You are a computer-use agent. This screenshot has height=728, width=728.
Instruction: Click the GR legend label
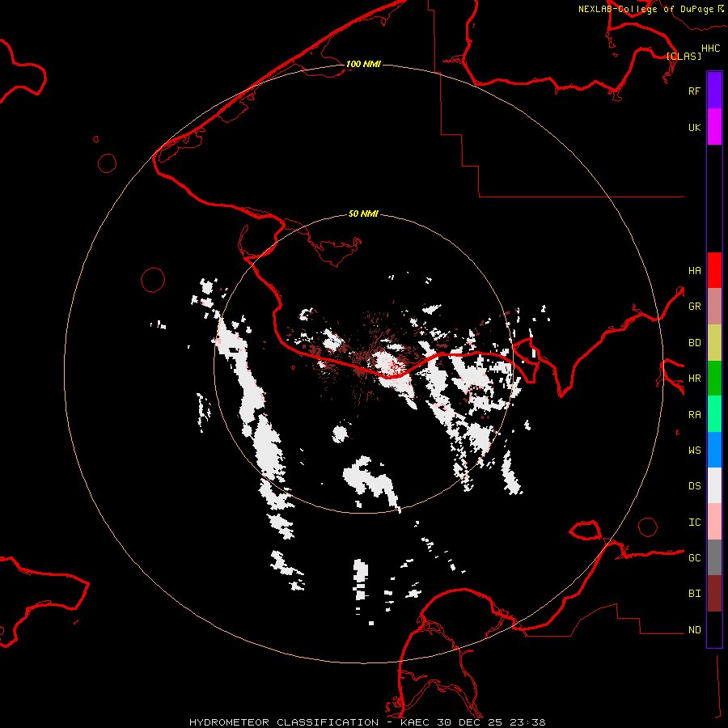pos(694,306)
